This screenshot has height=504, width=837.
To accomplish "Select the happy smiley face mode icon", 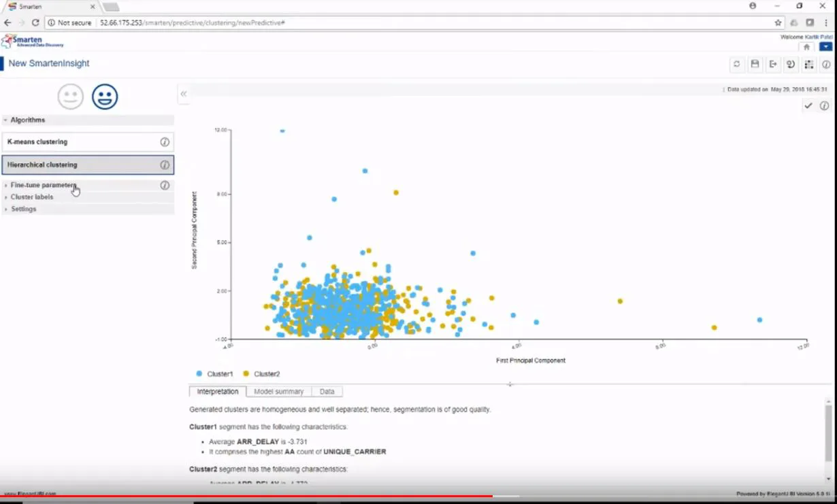I will [x=105, y=97].
